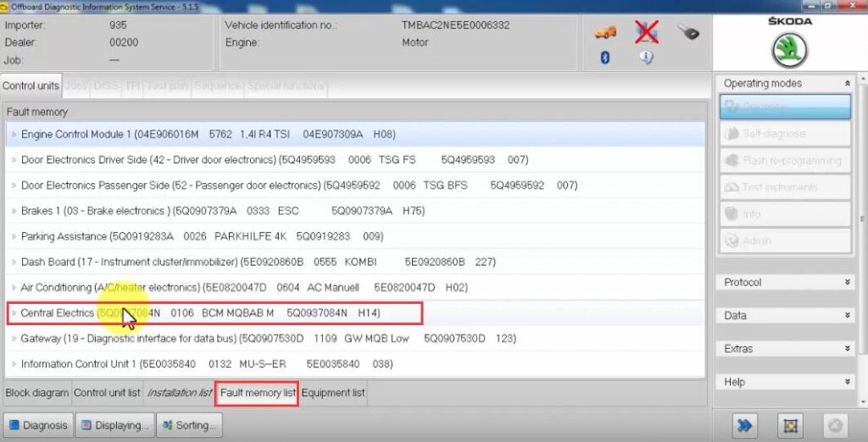The width and height of the screenshot is (868, 442).
Task: Expand the Engine Control Module 1 entry
Action: coord(14,134)
